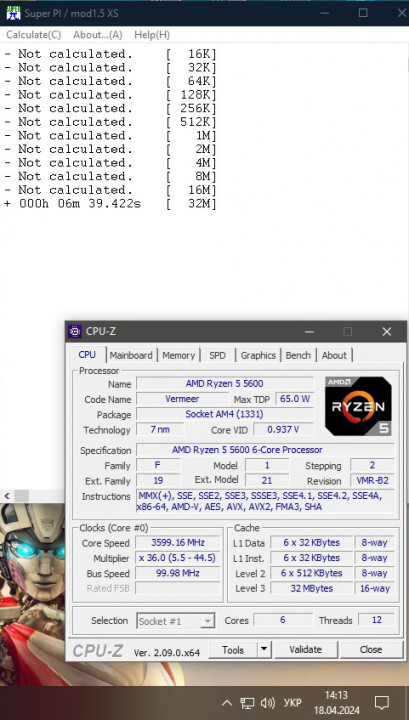409x720 pixels.
Task: Switch to the Mainboard tab in CPU-Z
Action: point(131,355)
